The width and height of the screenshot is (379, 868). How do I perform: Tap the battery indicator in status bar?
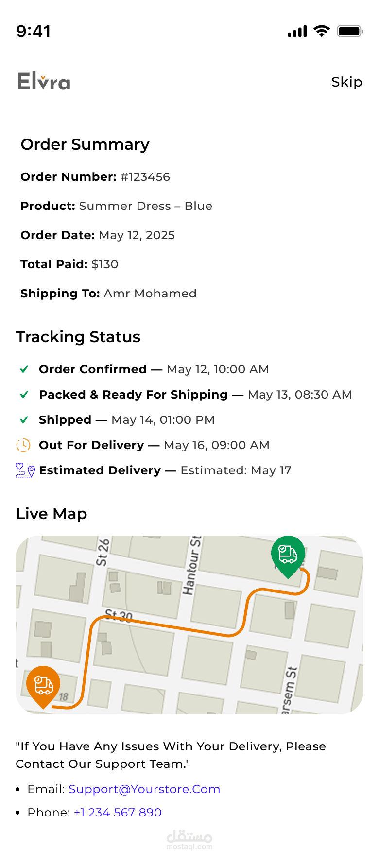[350, 32]
